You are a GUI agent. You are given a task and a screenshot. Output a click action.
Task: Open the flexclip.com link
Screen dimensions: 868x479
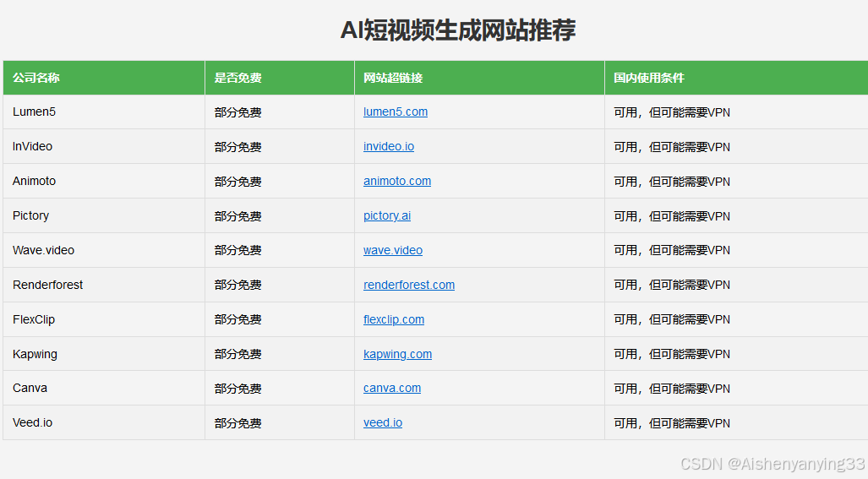point(394,319)
